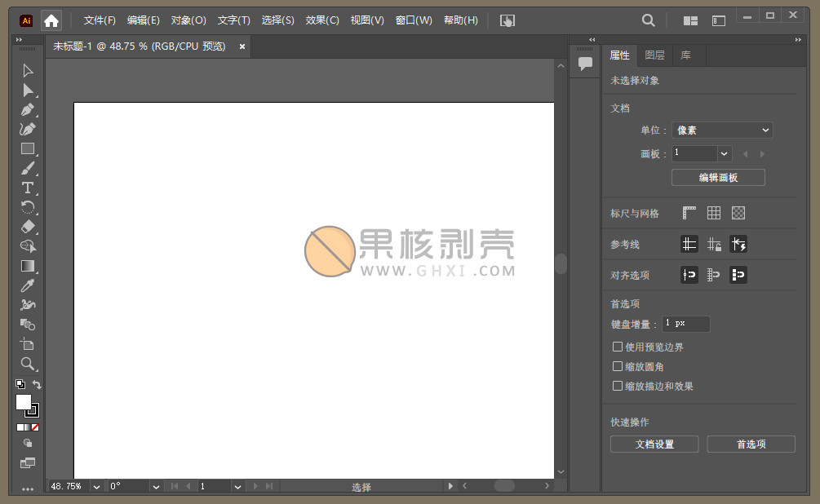Screen dimensions: 820x504
Task: Select the Symbol Sprayer tool
Action: pos(28,305)
